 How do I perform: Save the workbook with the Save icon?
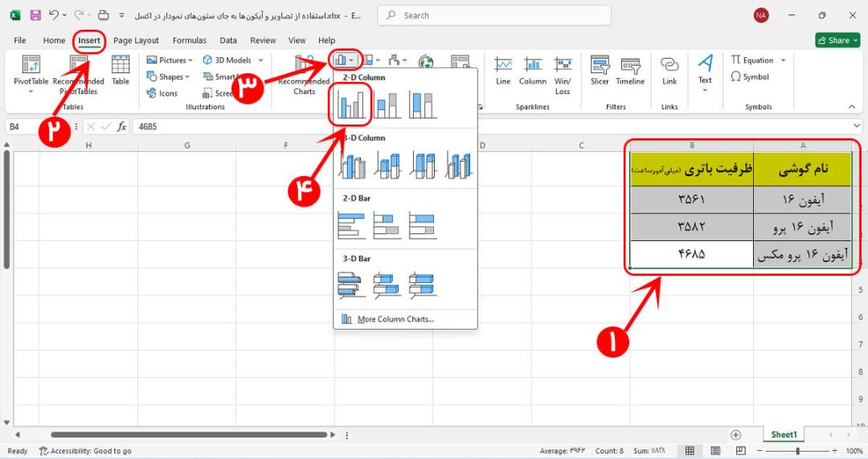click(x=35, y=15)
